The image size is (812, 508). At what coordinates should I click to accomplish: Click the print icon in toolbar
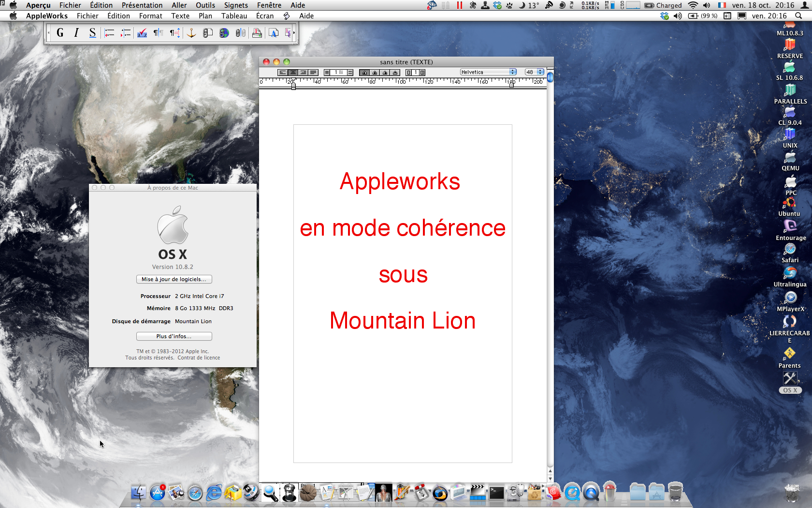pos(257,33)
